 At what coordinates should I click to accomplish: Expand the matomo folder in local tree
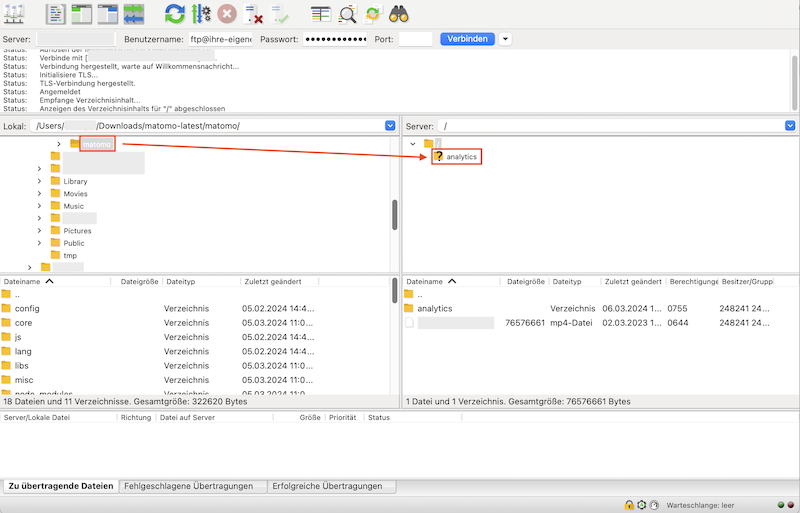[59, 144]
